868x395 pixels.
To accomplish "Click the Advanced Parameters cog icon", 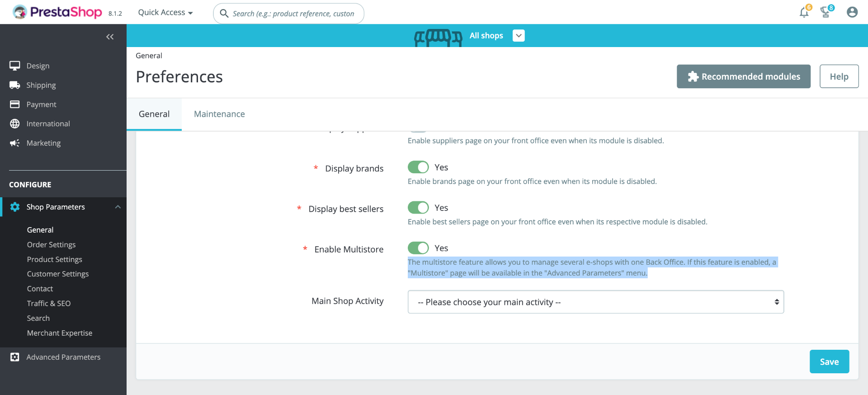I will pyautogui.click(x=15, y=357).
